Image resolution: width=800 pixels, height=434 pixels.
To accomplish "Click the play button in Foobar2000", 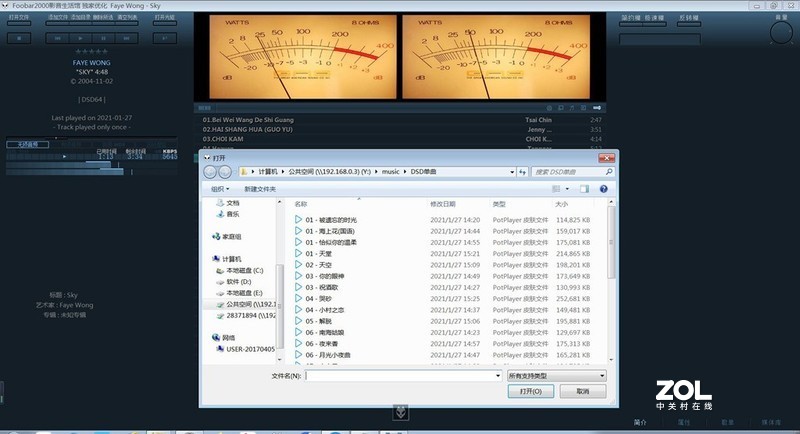I will [x=80, y=38].
